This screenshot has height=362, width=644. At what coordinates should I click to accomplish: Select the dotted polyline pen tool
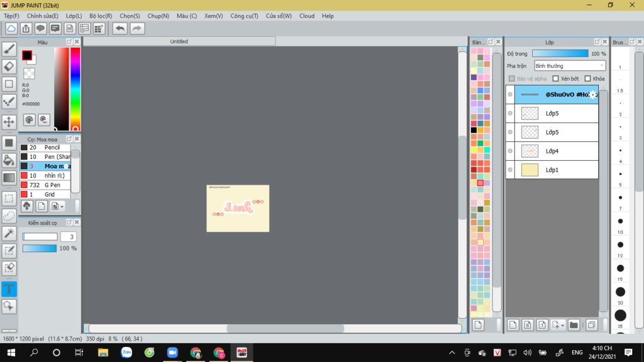(x=9, y=101)
